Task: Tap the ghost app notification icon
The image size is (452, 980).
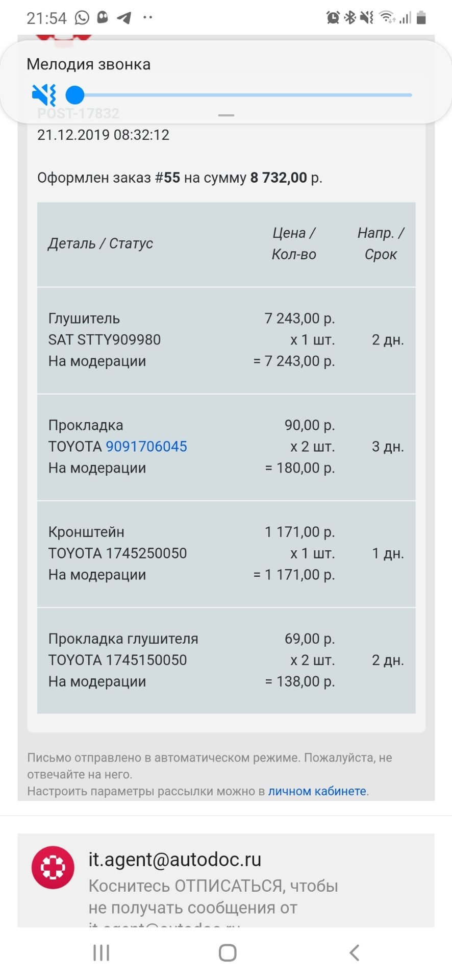Action: [x=103, y=18]
